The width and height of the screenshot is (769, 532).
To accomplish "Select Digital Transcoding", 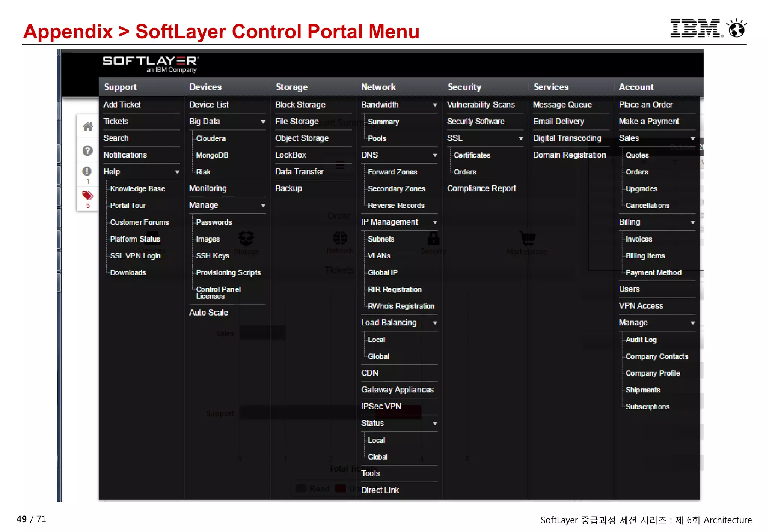I will (567, 138).
